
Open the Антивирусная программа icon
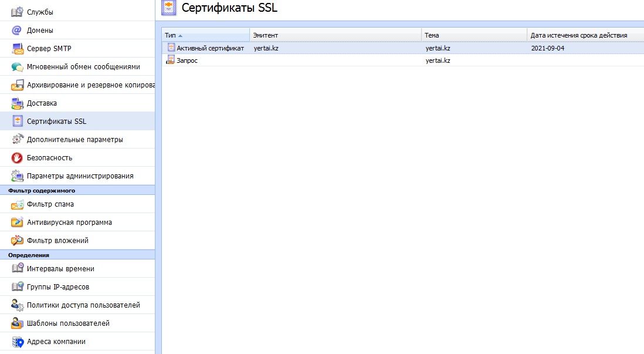pyautogui.click(x=17, y=222)
